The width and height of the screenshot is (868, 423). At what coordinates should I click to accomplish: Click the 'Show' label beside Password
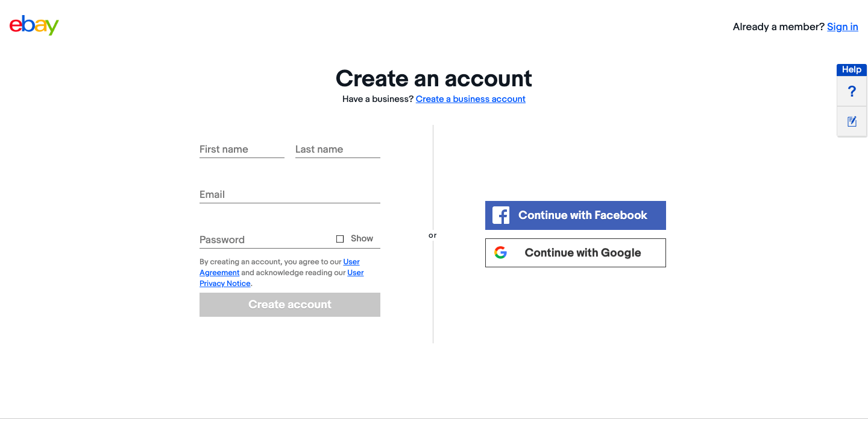pyautogui.click(x=362, y=238)
